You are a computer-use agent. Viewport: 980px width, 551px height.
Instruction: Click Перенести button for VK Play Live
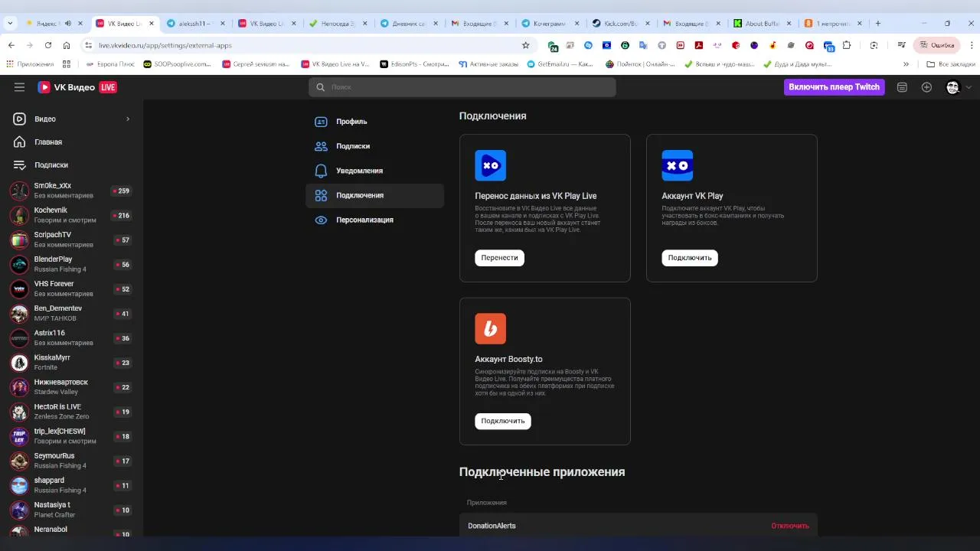[x=499, y=258]
